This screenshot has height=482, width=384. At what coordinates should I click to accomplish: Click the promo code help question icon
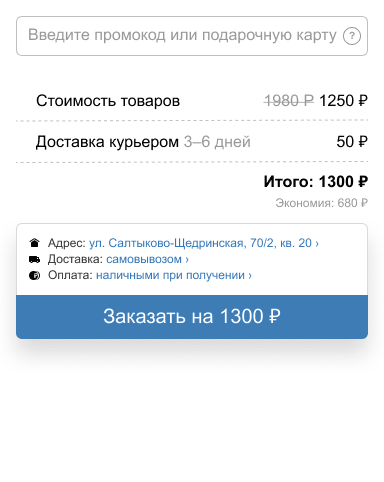pos(352,36)
